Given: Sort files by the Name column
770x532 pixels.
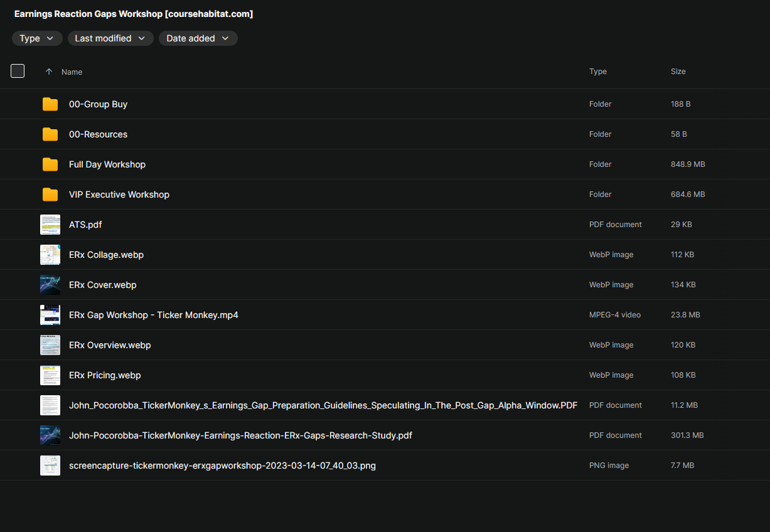Looking at the screenshot, I should click(72, 72).
